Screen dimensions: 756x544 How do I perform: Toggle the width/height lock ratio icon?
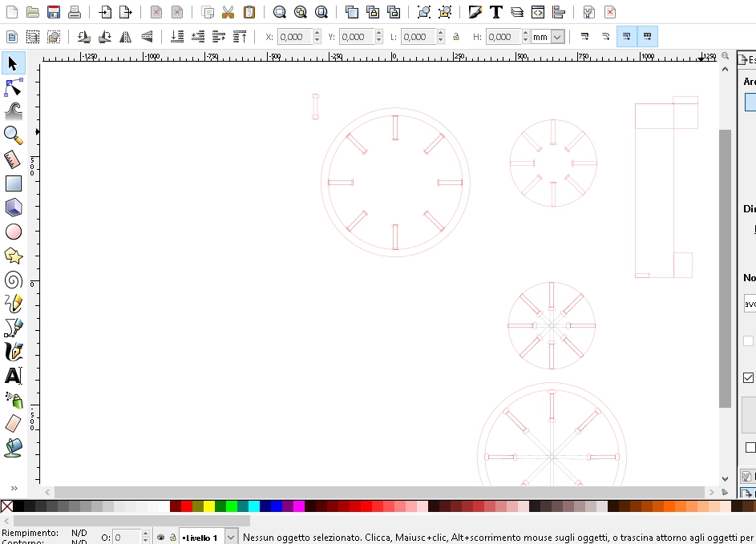(x=455, y=37)
